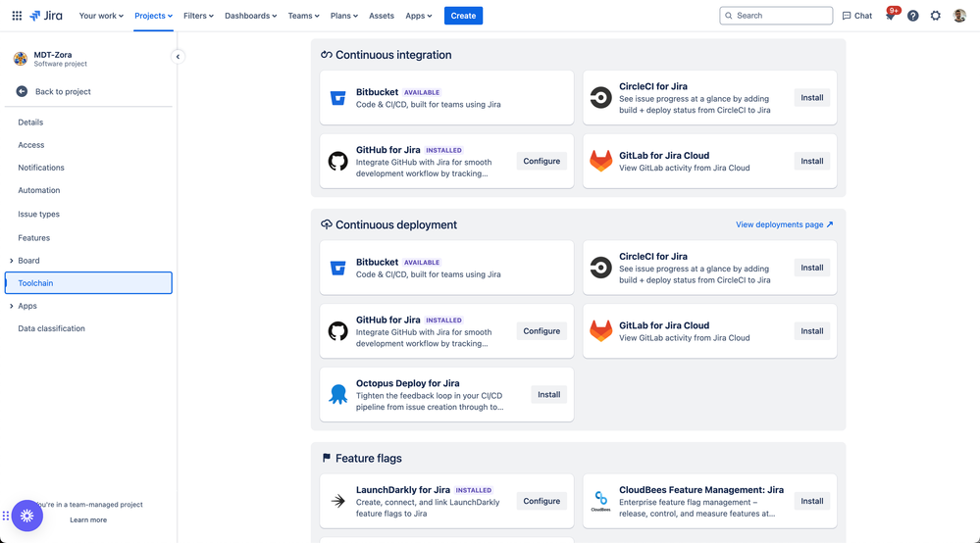
Task: Install Octopus Deploy for Jira
Action: click(x=548, y=394)
